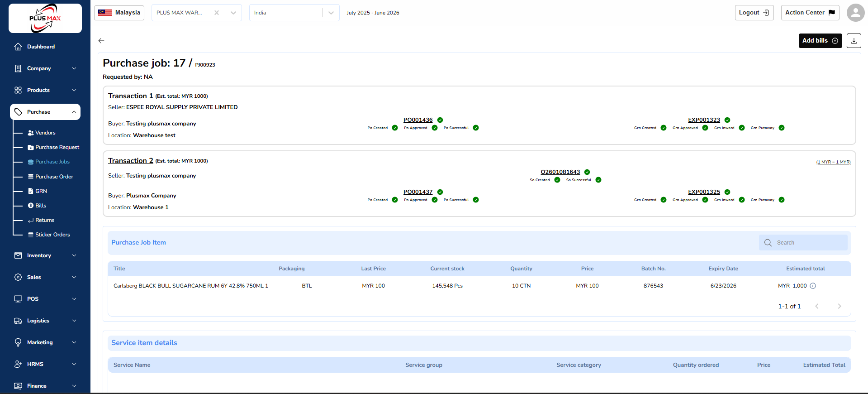Image resolution: width=868 pixels, height=394 pixels.
Task: Expand the Company sidebar menu
Action: point(45,68)
